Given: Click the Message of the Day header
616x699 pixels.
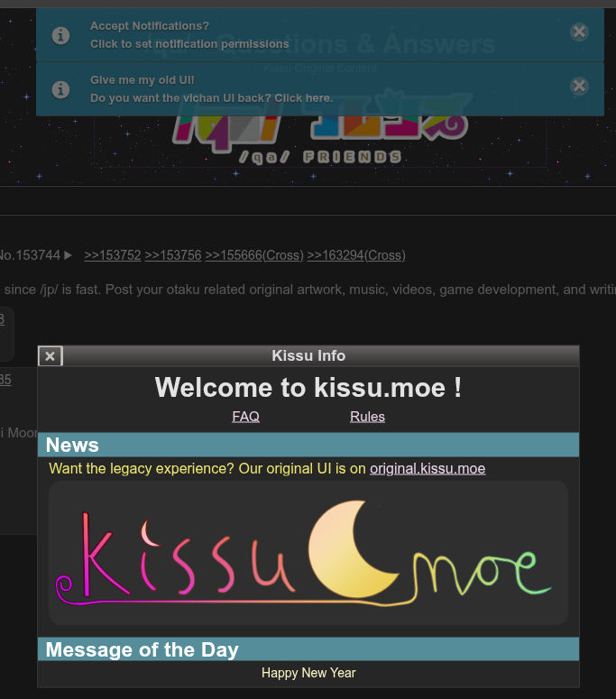Looking at the screenshot, I should coord(308,649).
